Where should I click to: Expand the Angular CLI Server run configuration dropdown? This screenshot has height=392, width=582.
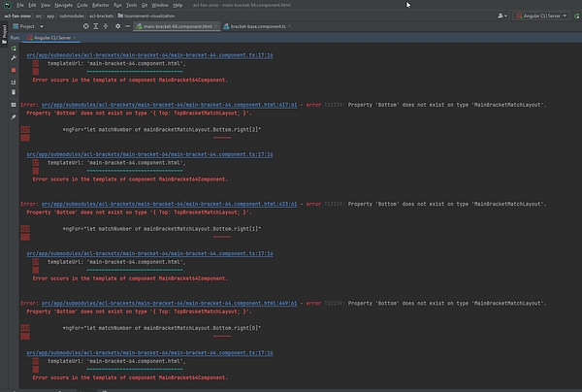point(539,16)
